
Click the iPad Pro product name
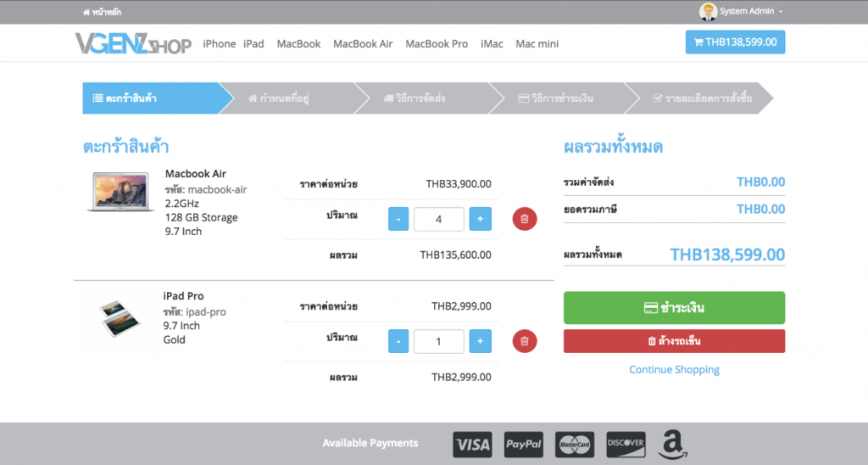click(183, 296)
